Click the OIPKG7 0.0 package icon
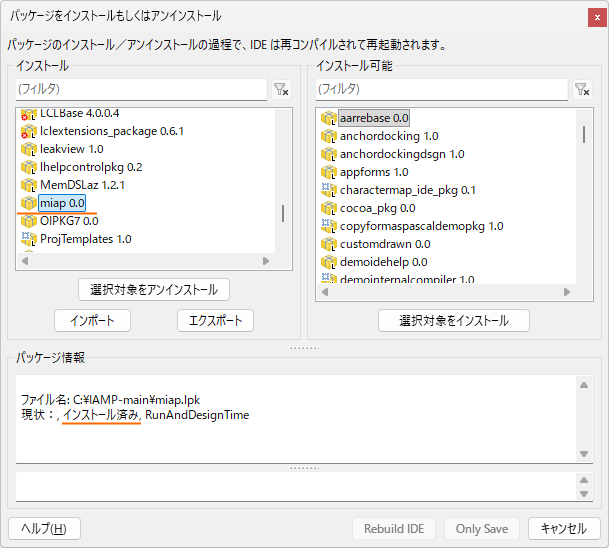This screenshot has width=609, height=548. pyautogui.click(x=28, y=221)
